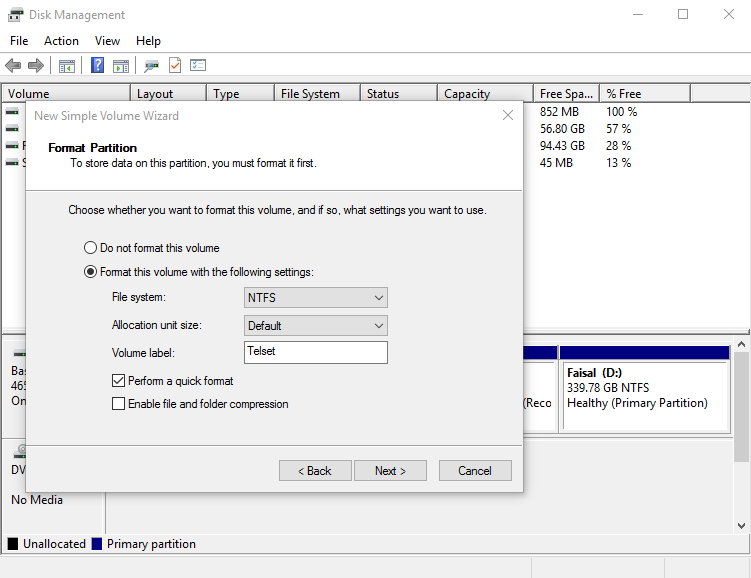The image size is (751, 578).
Task: Open Help via the blue question-mark icon
Action: point(98,66)
